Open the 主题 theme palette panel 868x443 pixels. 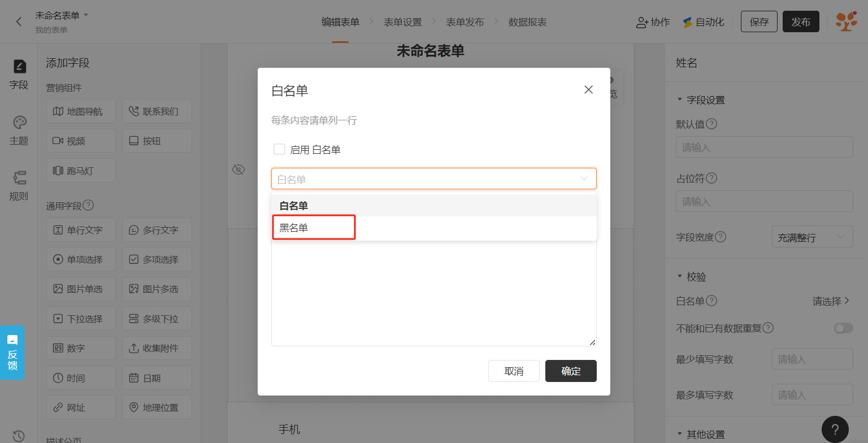click(19, 131)
